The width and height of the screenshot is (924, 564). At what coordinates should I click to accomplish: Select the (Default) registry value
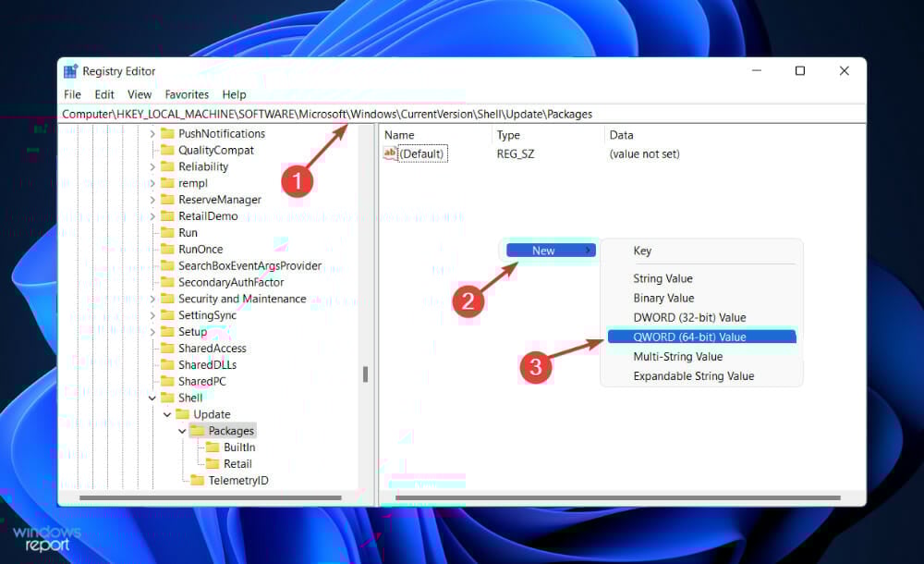(x=422, y=154)
